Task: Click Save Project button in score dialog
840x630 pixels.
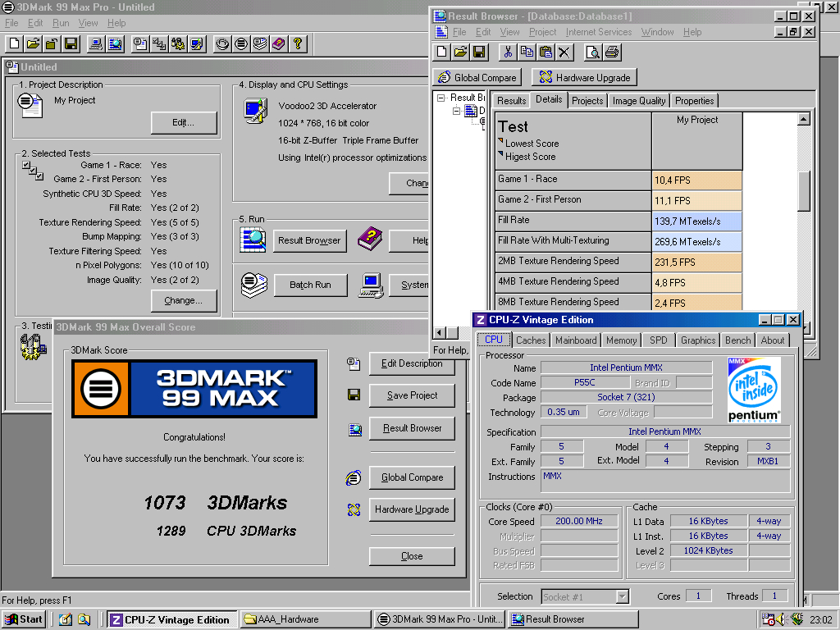Action: click(x=412, y=395)
